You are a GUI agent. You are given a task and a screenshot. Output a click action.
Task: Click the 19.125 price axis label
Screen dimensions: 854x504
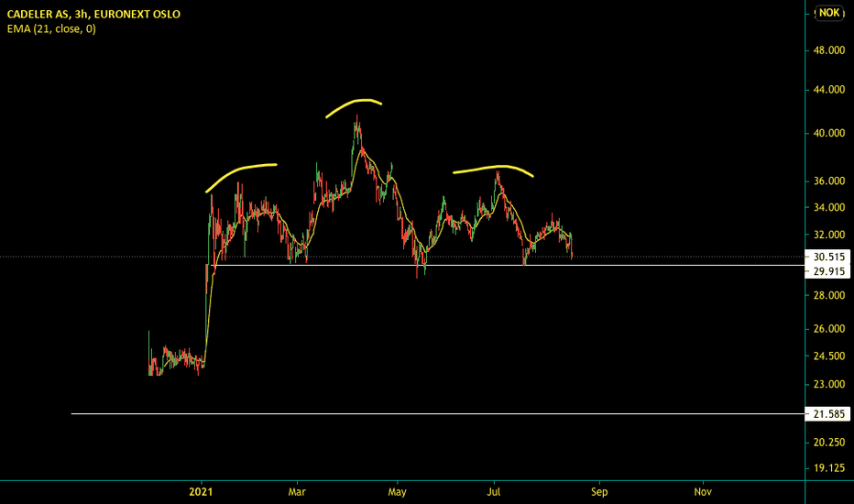[x=829, y=467]
